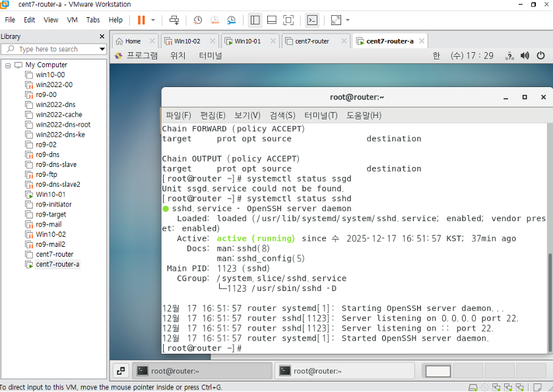Enter full screen mode from the toolbar

click(x=288, y=20)
